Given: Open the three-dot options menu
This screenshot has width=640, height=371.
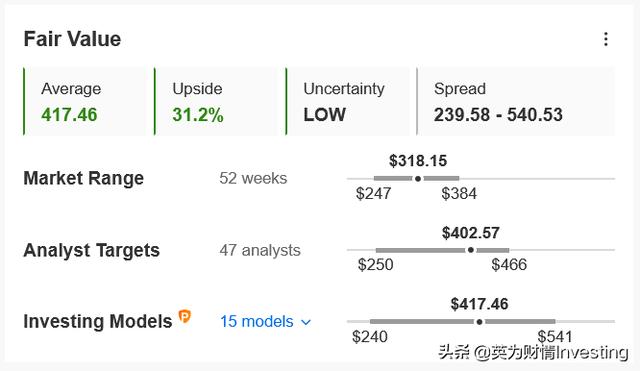Looking at the screenshot, I should click(x=606, y=39).
